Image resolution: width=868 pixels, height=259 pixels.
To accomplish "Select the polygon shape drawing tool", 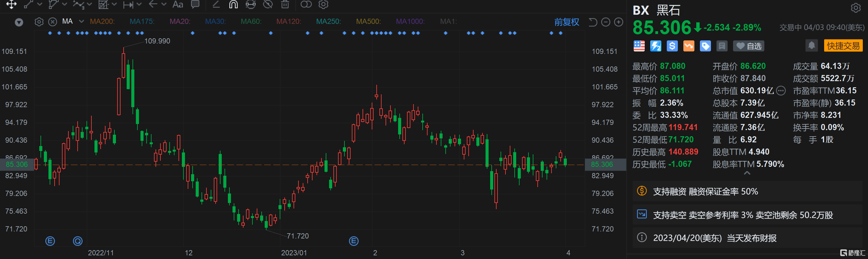I will 53,4.
